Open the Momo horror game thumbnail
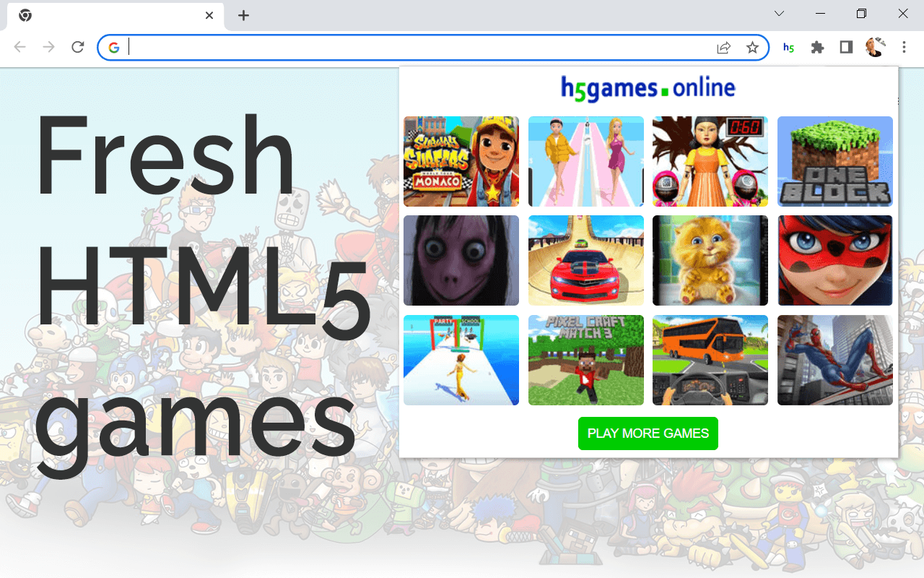Image resolution: width=924 pixels, height=578 pixels. click(x=461, y=260)
